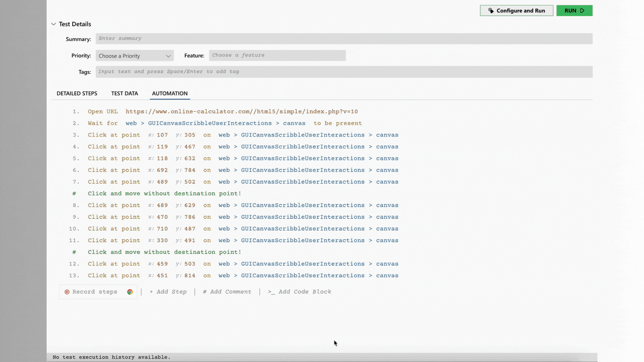Click the Priority dropdown chevron arrow
The image size is (644, 362).
point(168,56)
